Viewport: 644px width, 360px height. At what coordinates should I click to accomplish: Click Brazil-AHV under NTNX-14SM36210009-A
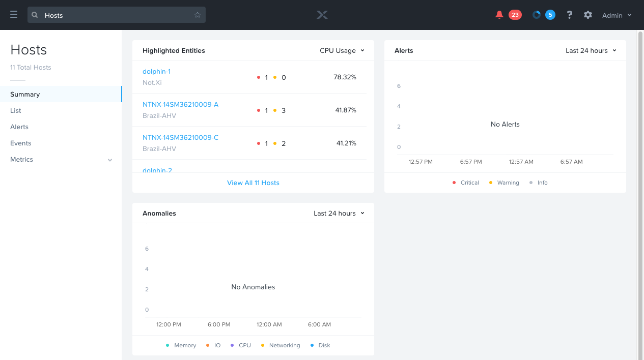coord(159,115)
